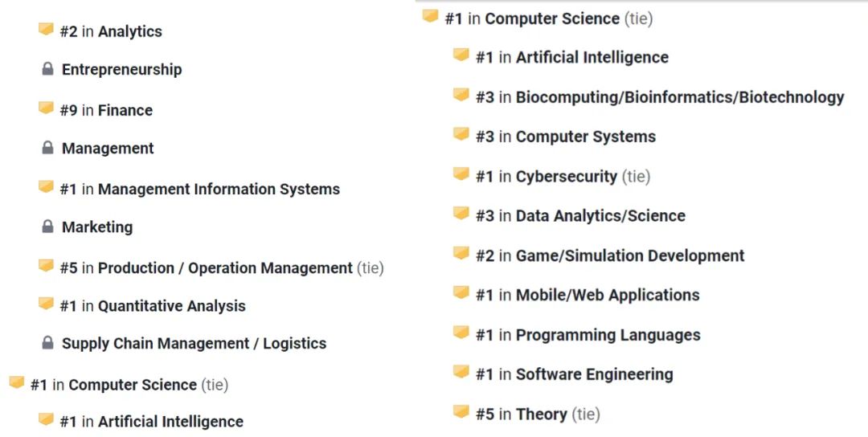The height and width of the screenshot is (437, 868).
Task: Click badge icon next to #5 in Theory
Action: click(x=461, y=411)
